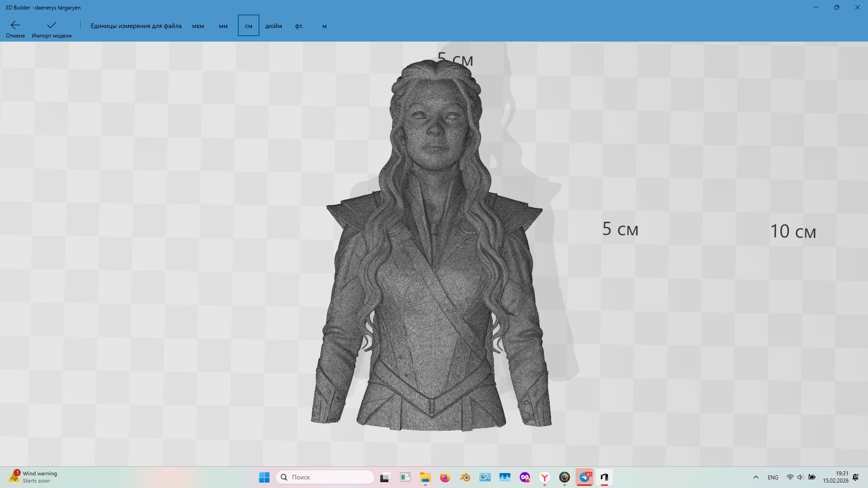The image size is (868, 488).
Task: Select фт. file units
Action: (x=299, y=26)
